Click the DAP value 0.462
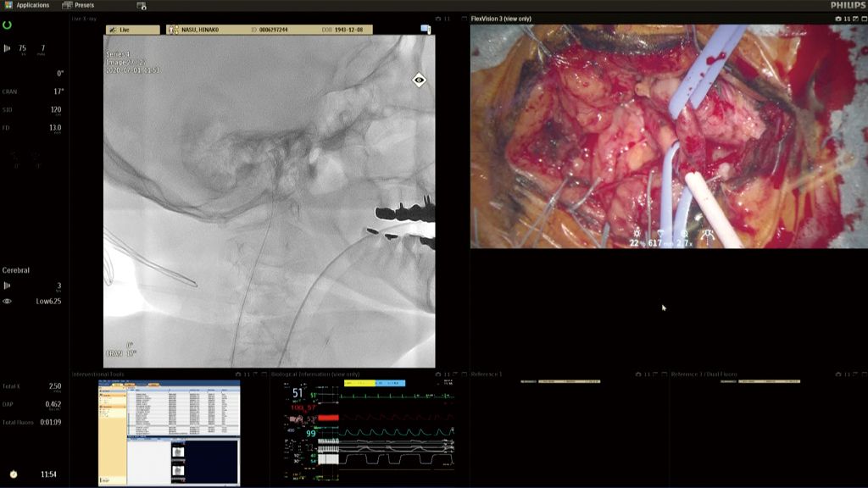Image resolution: width=868 pixels, height=488 pixels. tap(53, 404)
